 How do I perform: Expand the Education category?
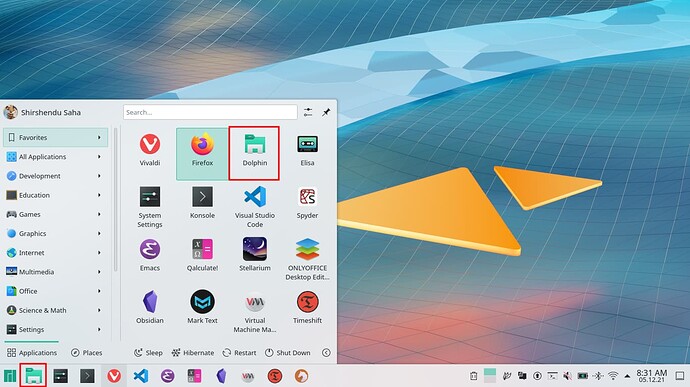[x=55, y=195]
